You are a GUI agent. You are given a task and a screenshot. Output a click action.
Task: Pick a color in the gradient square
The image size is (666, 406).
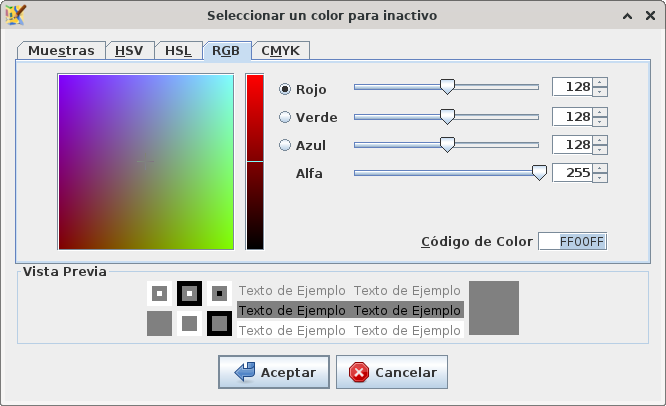(x=146, y=162)
